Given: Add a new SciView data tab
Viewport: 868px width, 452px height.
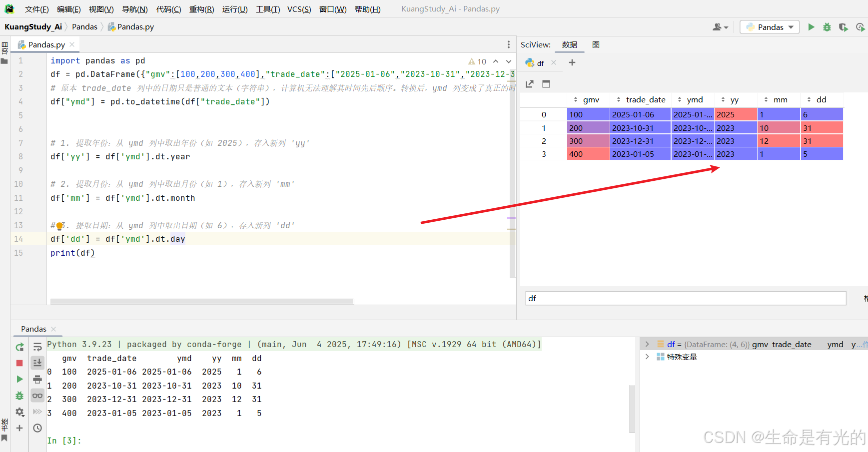Looking at the screenshot, I should click(x=572, y=62).
